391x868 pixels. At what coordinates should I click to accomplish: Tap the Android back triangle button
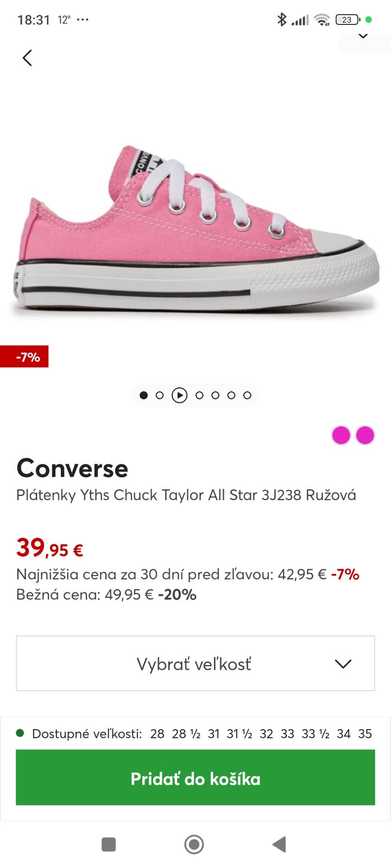point(279,844)
